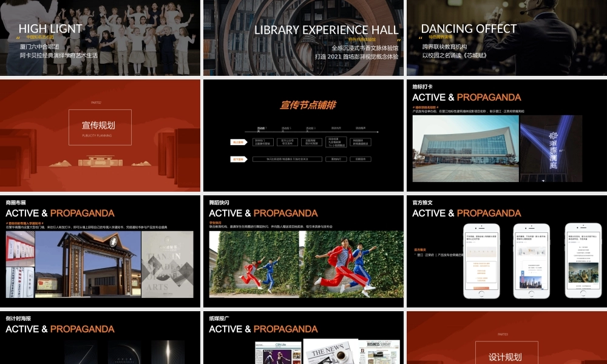This screenshot has width=607, height=364.
Task: Click the 宣传规划 title box
Action: 100,127
